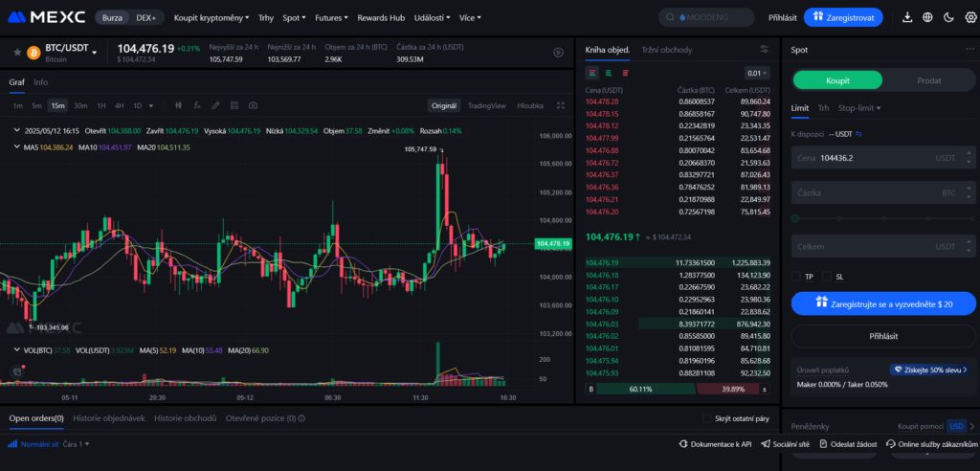Viewport: 980px width, 471px height.
Task: Open order book settings sliders icon
Action: coord(764,50)
